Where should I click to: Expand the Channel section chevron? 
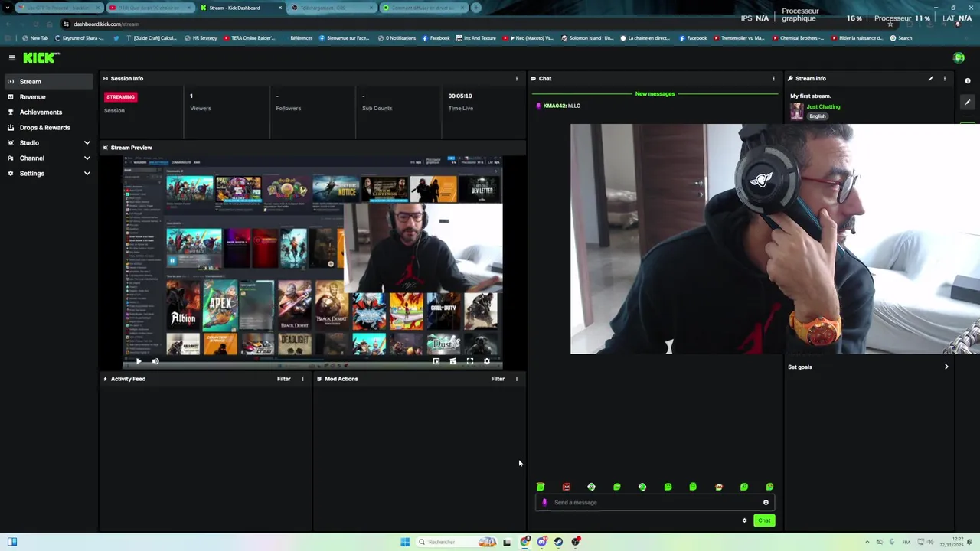click(x=87, y=158)
